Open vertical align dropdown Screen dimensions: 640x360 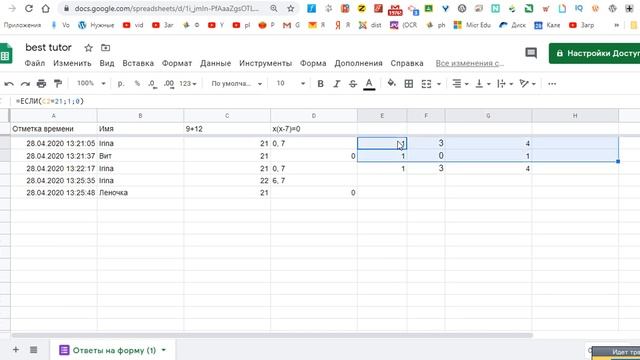pyautogui.click(x=483, y=84)
